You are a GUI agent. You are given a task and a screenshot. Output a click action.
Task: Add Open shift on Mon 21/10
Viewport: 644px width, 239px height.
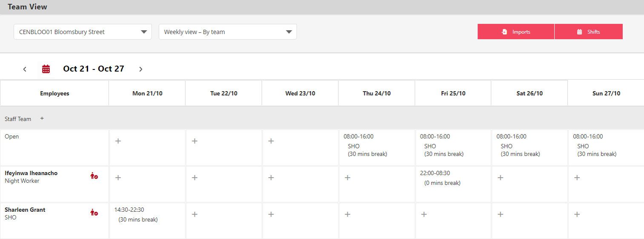tap(118, 141)
